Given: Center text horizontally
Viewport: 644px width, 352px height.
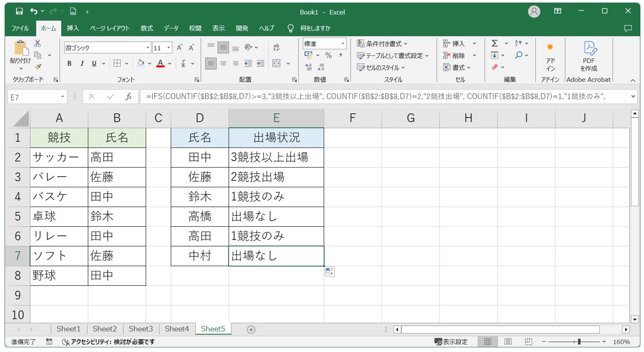Looking at the screenshot, I should point(223,64).
